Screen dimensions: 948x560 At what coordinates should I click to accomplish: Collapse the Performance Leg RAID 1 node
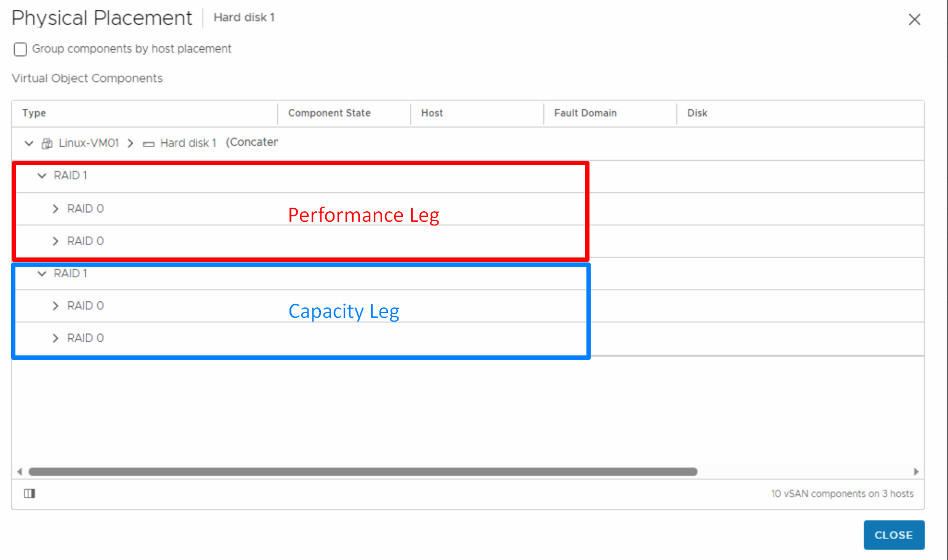(x=42, y=176)
